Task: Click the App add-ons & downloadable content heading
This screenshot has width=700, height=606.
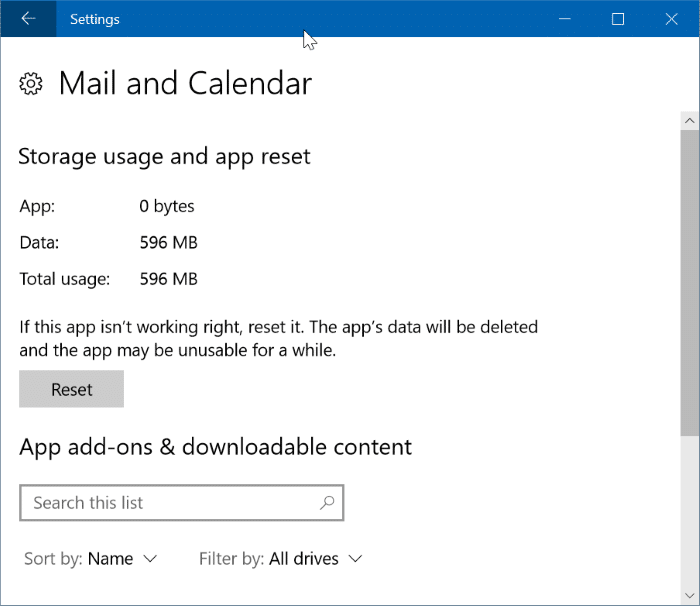Action: pos(216,447)
